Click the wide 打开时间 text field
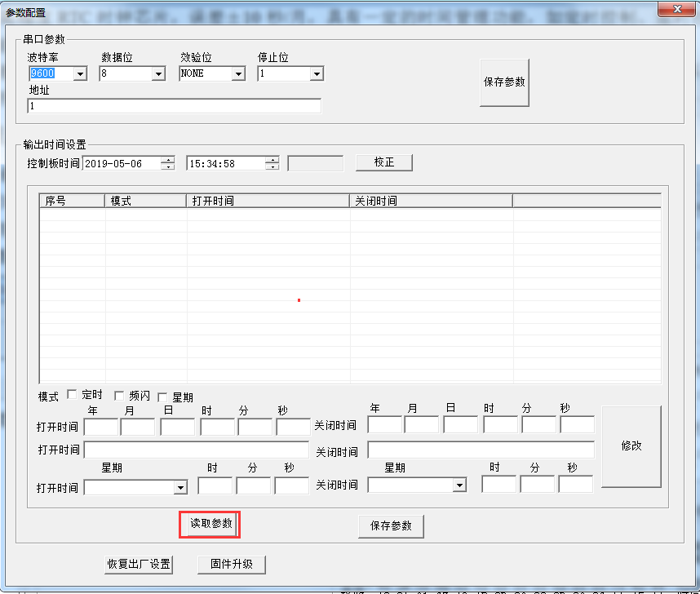The width and height of the screenshot is (700, 594). [x=197, y=450]
